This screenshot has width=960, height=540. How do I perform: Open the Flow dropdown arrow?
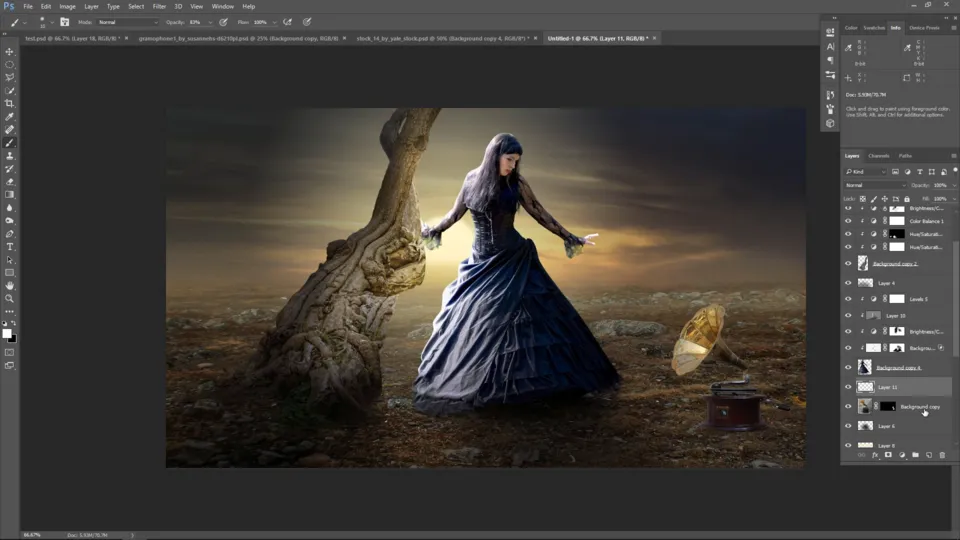pyautogui.click(x=274, y=23)
